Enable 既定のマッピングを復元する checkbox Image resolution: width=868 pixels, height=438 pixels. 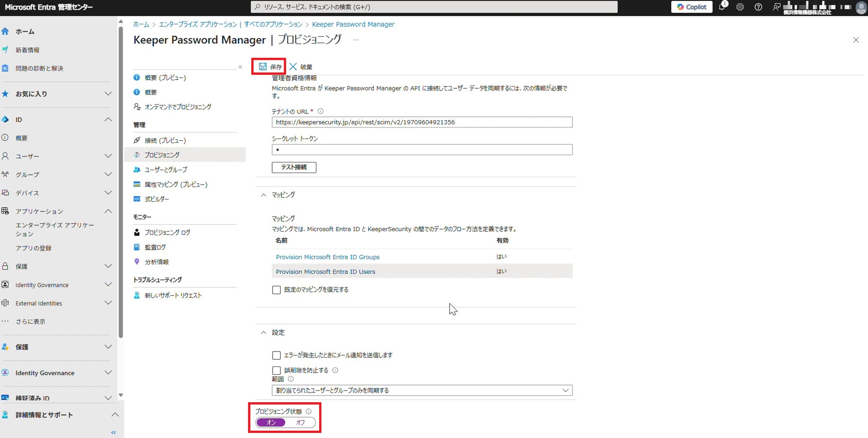(x=276, y=290)
